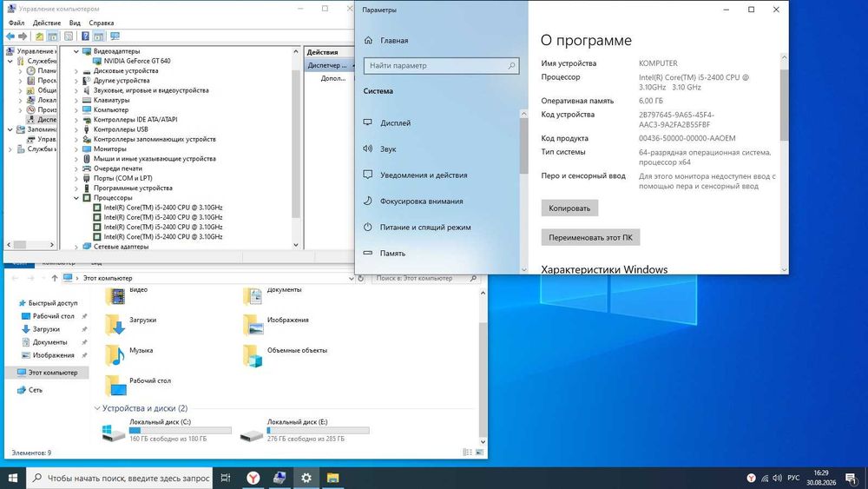
Task: Open Yandex Browser from the taskbar
Action: [x=253, y=478]
